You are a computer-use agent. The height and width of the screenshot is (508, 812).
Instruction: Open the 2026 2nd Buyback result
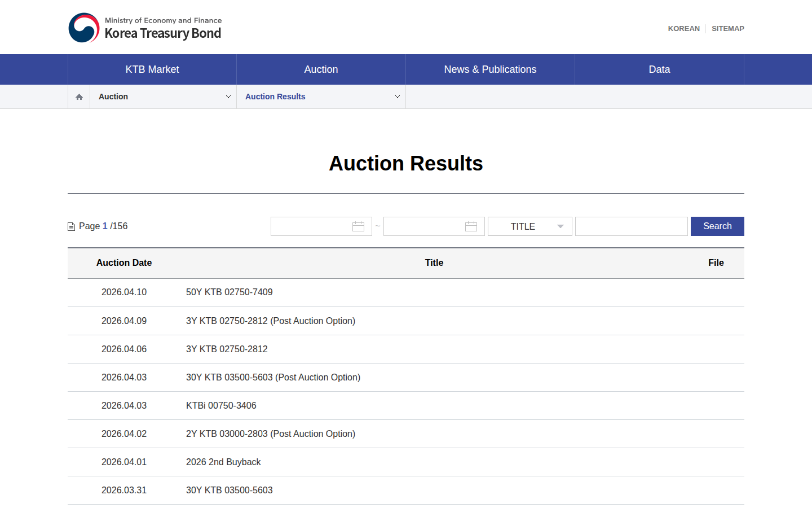pyautogui.click(x=223, y=462)
